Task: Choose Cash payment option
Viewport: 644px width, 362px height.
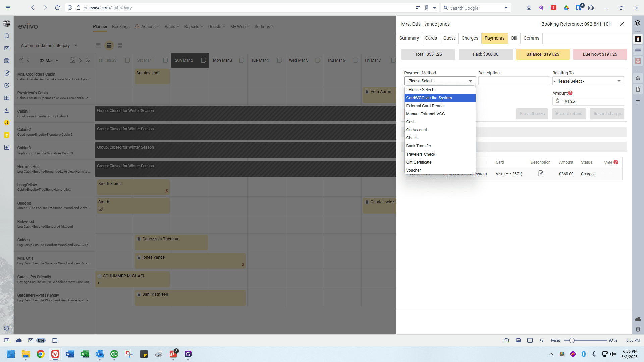Action: coord(440,122)
